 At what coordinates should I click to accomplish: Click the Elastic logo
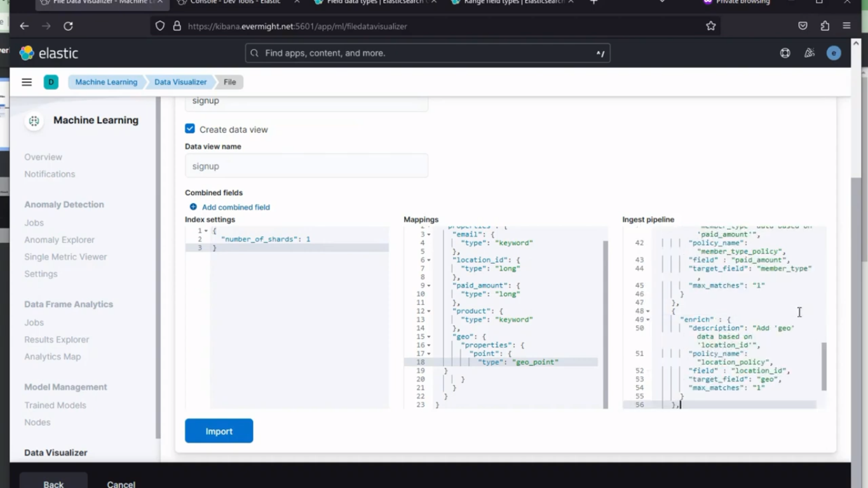coord(49,53)
